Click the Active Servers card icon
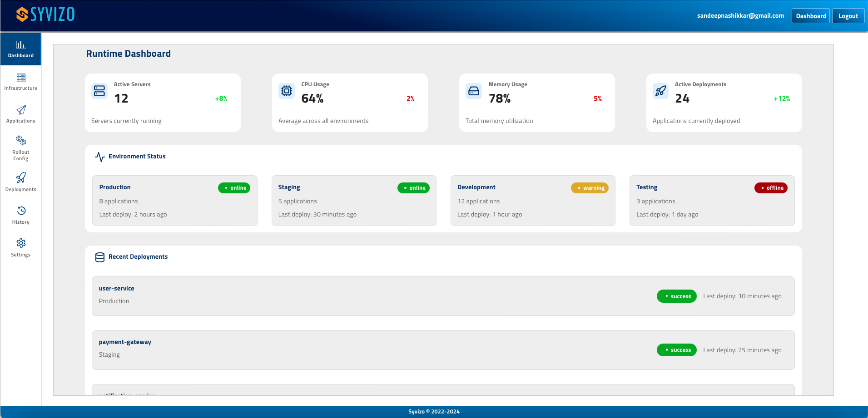Viewport: 868px width, 418px height. [x=99, y=91]
